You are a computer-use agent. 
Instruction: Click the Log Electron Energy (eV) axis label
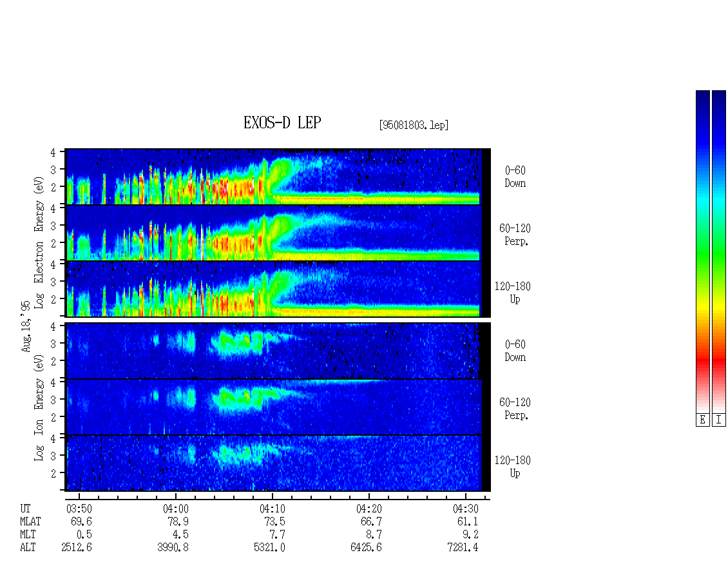point(39,242)
